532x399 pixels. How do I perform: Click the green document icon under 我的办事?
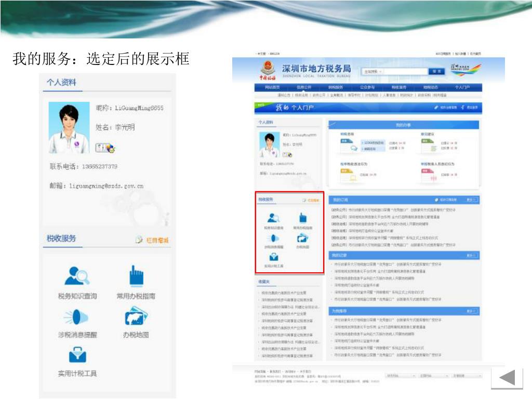tap(429, 145)
